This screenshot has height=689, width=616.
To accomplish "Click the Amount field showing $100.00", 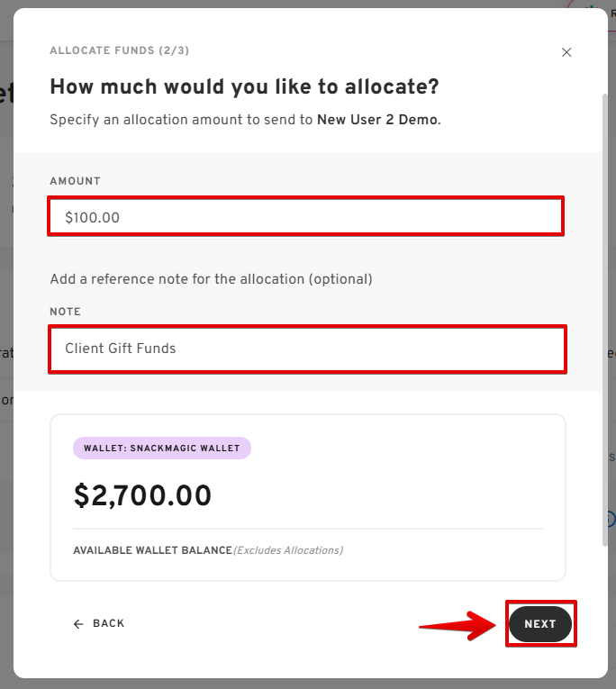I will coord(306,217).
